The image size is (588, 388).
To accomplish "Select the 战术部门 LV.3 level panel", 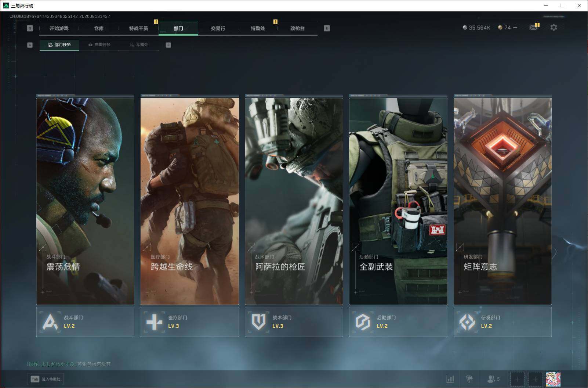I will point(294,322).
